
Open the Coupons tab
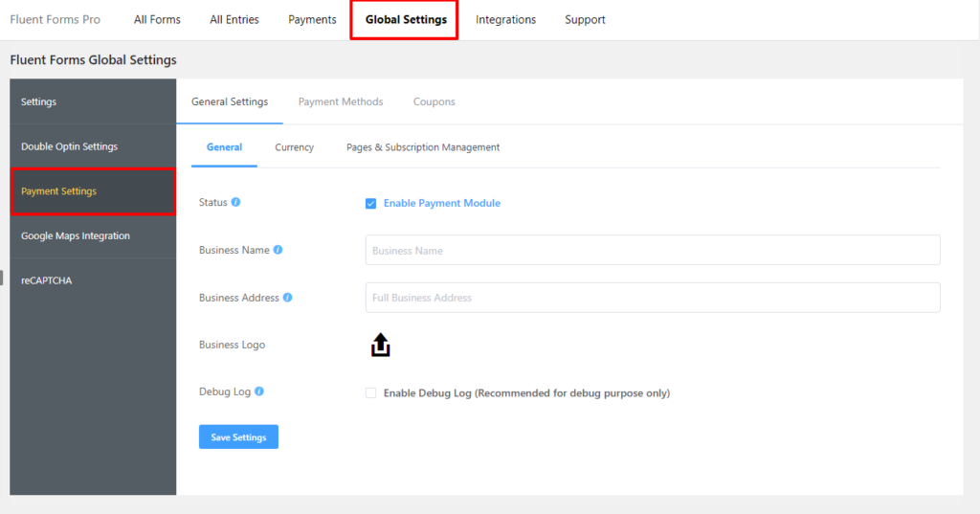click(434, 101)
